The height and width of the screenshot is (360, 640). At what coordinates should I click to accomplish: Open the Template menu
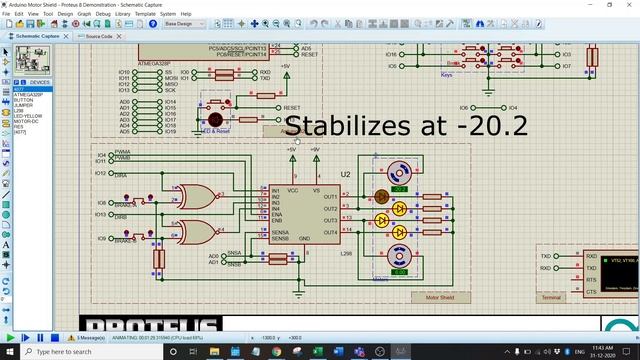pos(145,14)
